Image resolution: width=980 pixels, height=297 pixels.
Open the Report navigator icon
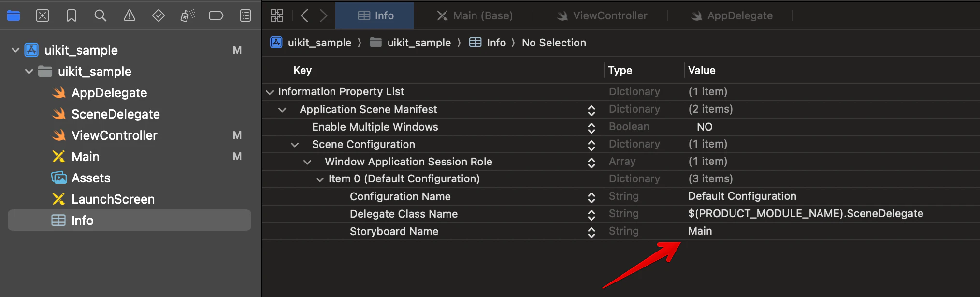(x=245, y=16)
